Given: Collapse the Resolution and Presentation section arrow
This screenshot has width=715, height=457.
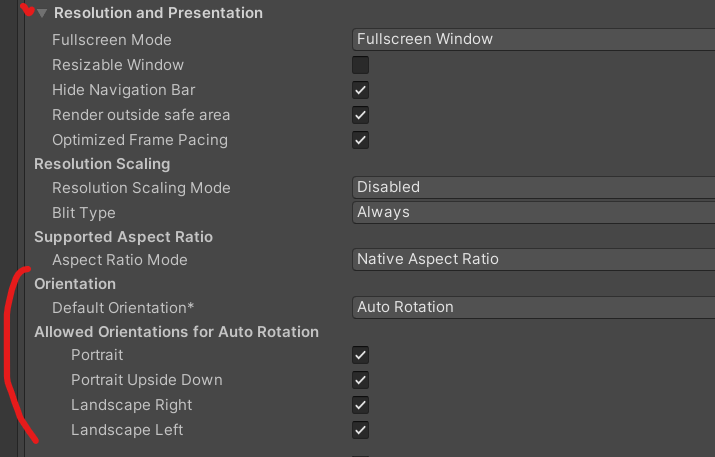Looking at the screenshot, I should (x=41, y=14).
